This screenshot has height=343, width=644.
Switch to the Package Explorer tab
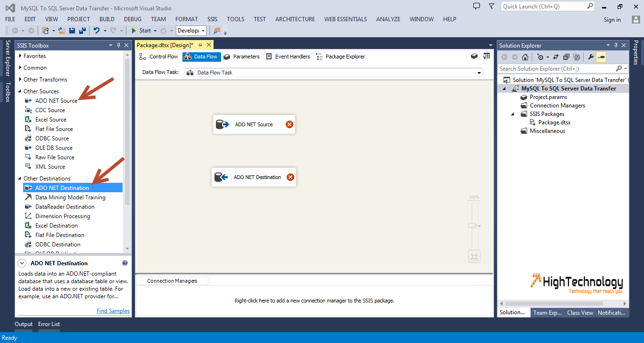(x=340, y=57)
